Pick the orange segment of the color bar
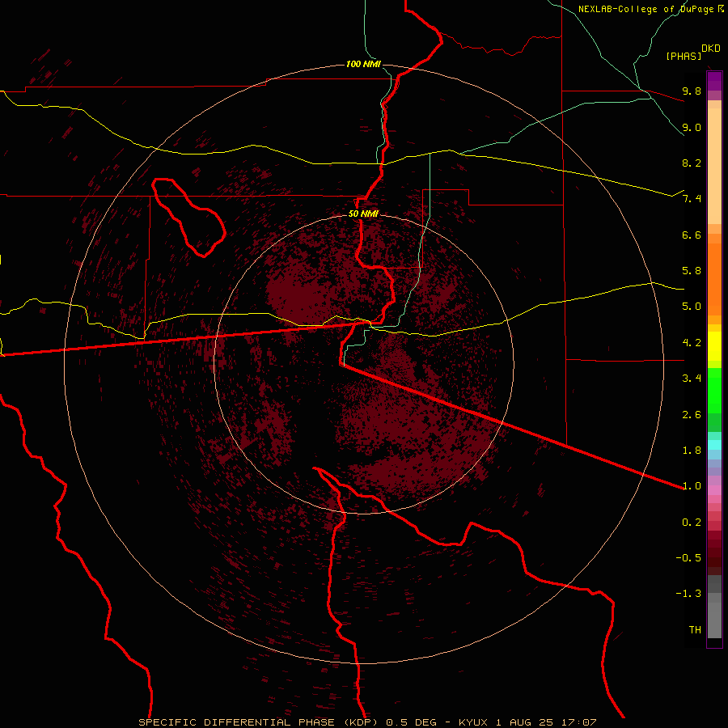This screenshot has width=728, height=728. pos(714,280)
